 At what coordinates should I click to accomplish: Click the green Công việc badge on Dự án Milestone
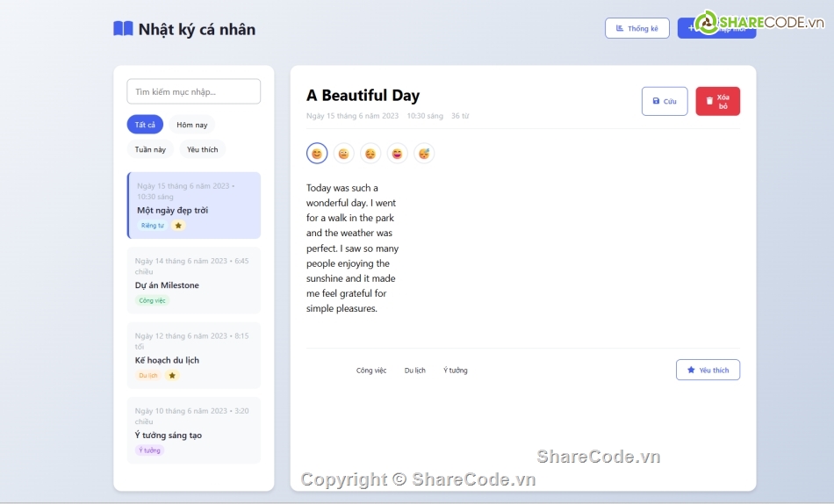point(152,300)
